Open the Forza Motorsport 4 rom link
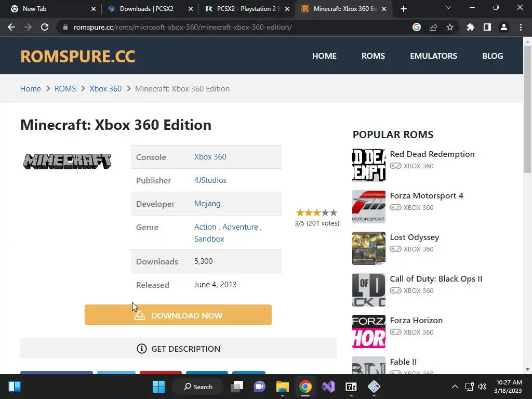The image size is (532, 399). 427,196
